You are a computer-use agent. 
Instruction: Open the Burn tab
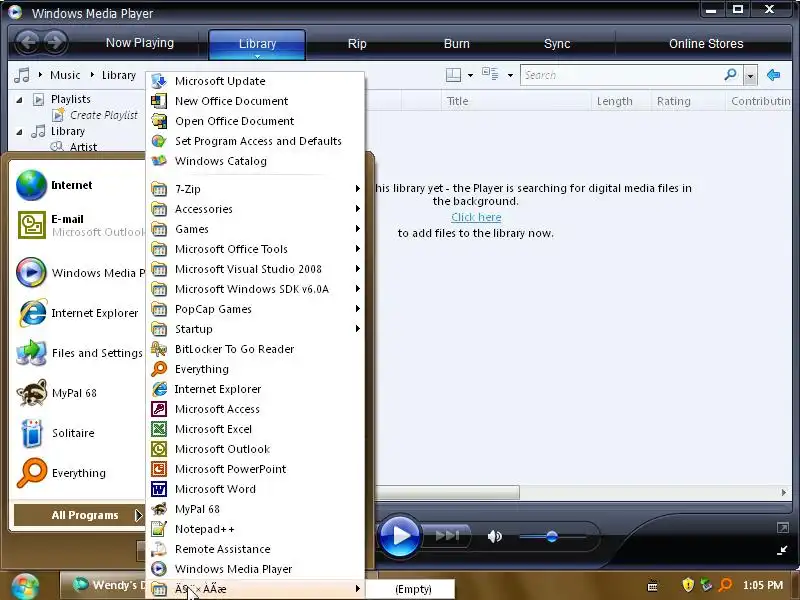point(457,43)
